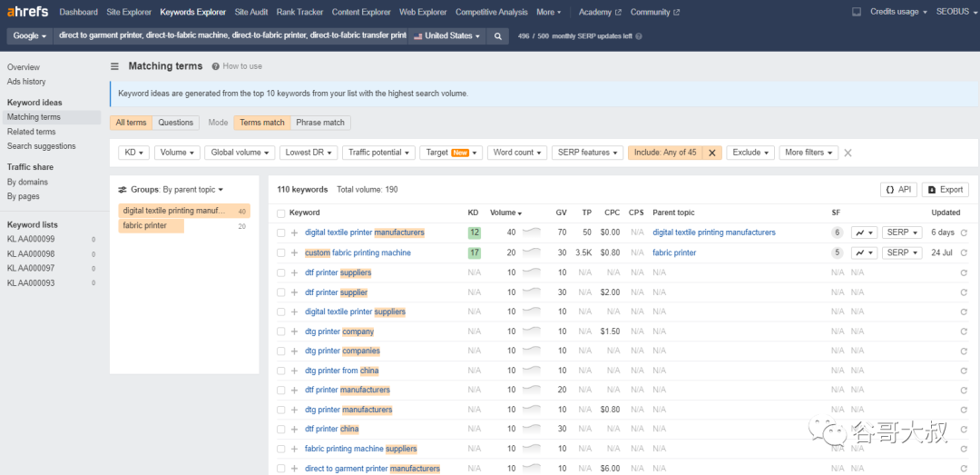Tick the checkbox for dtg printer company
Image resolution: width=980 pixels, height=475 pixels.
coord(280,332)
